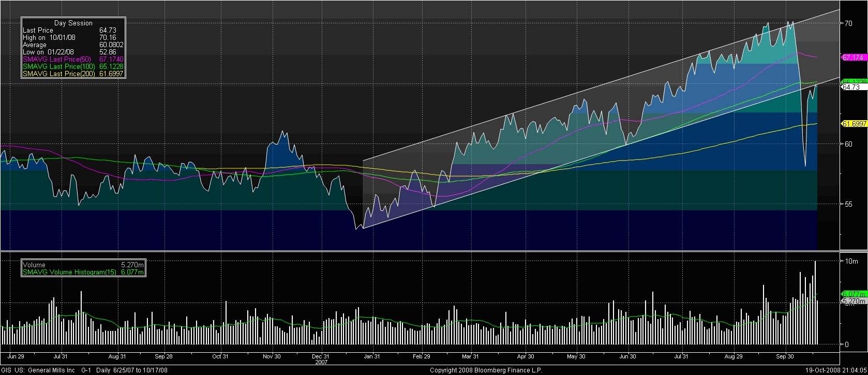
Task: Click the "Oct 31" date label
Action: (220, 357)
